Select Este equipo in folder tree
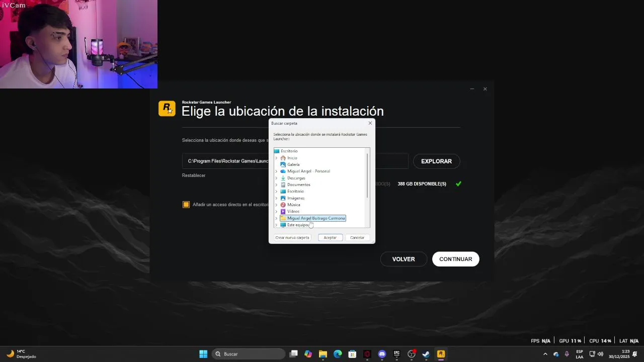 coord(298,225)
